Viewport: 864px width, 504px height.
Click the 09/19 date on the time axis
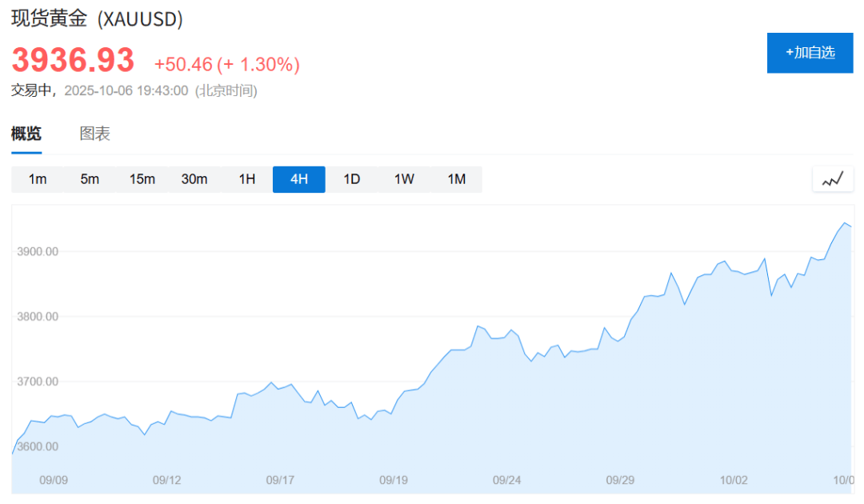394,481
